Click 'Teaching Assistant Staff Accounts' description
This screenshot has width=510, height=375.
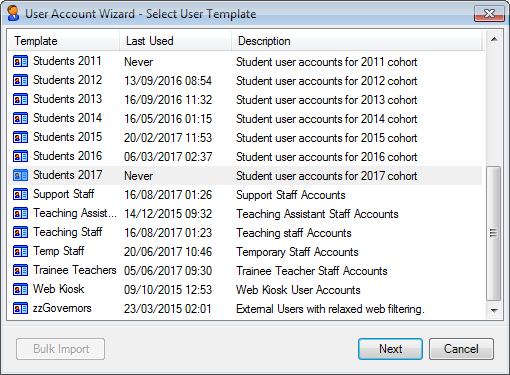pos(317,214)
